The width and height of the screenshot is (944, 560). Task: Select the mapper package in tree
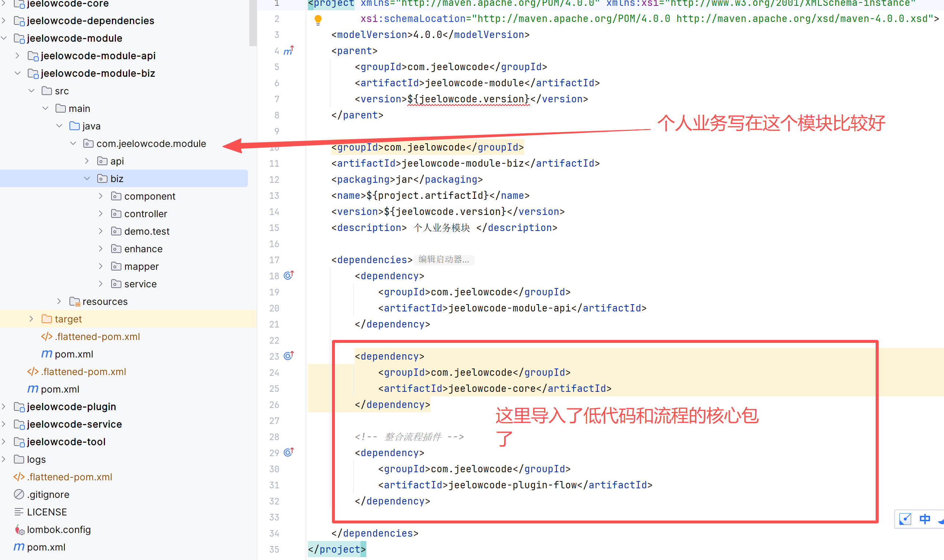[141, 266]
